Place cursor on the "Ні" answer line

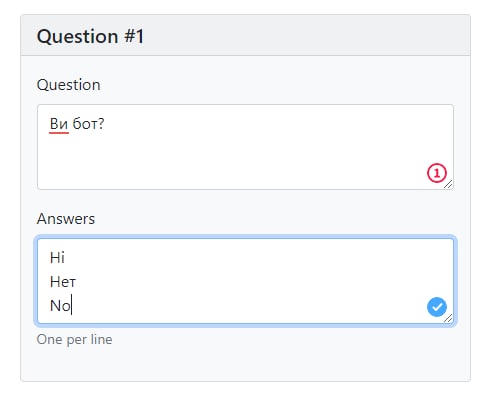click(57, 258)
